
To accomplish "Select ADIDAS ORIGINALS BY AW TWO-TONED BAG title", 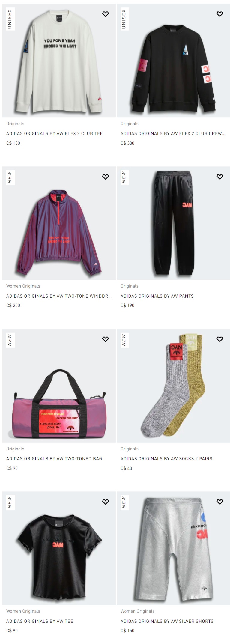I will click(54, 459).
